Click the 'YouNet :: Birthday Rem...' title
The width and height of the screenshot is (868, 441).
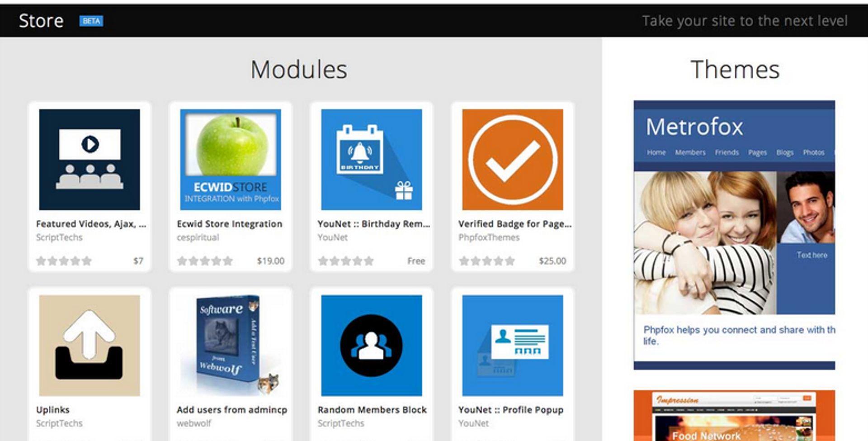coord(373,224)
